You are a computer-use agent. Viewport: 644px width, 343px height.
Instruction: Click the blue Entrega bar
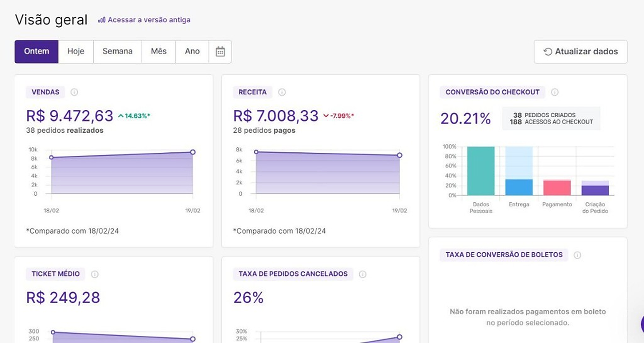[x=519, y=187]
